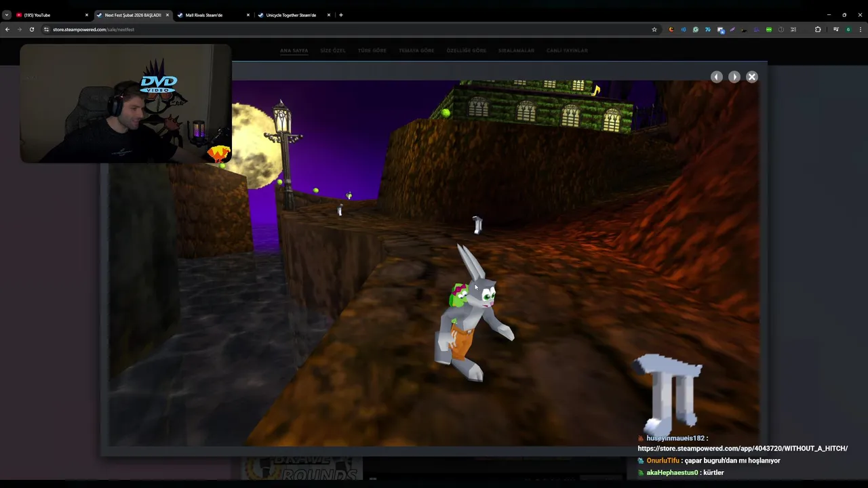Open the ANA SAYFA section
The width and height of the screenshot is (868, 488).
(294, 50)
